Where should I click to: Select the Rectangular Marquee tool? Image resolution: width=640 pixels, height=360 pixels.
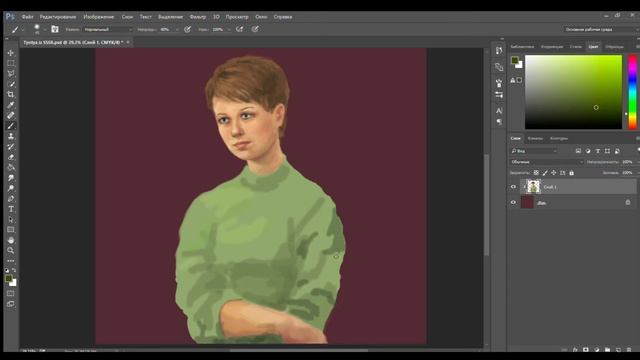(11, 63)
